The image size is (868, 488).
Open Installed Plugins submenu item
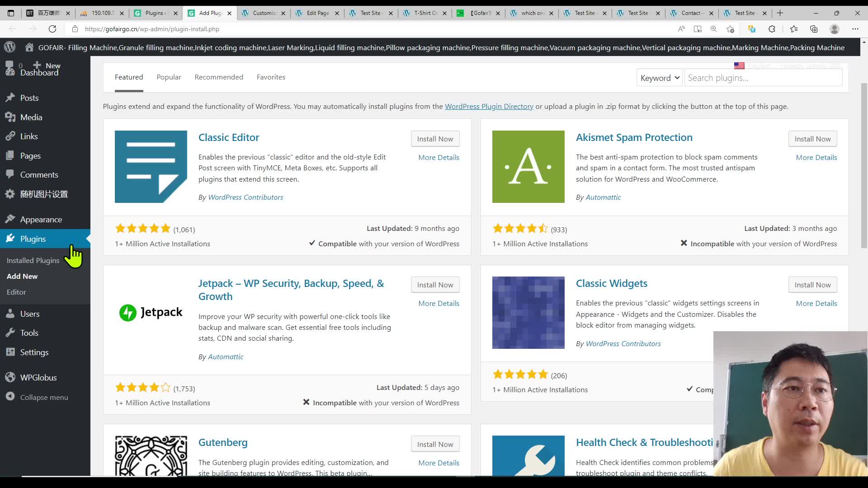click(x=33, y=260)
